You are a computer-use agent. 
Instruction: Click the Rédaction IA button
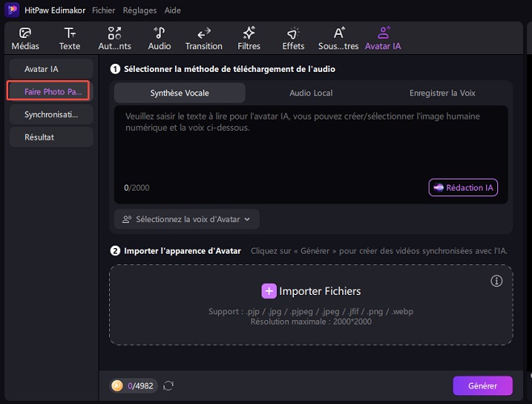point(463,187)
